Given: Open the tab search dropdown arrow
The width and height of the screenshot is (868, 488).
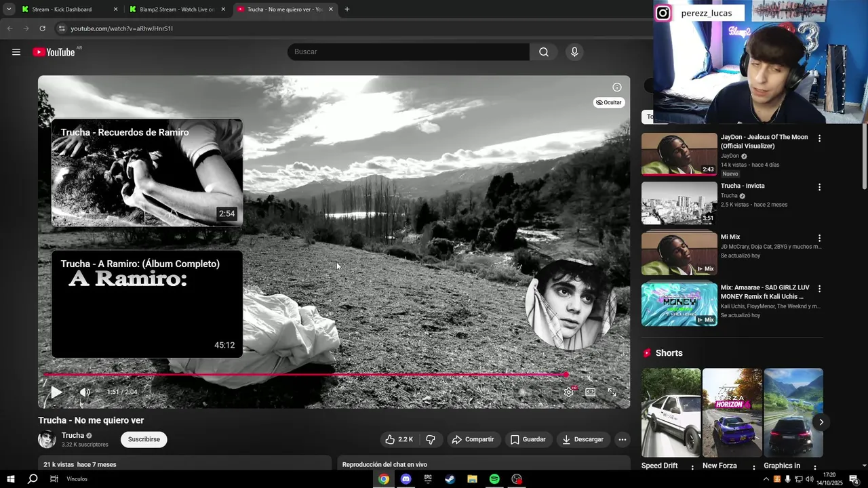Looking at the screenshot, I should click(x=9, y=9).
